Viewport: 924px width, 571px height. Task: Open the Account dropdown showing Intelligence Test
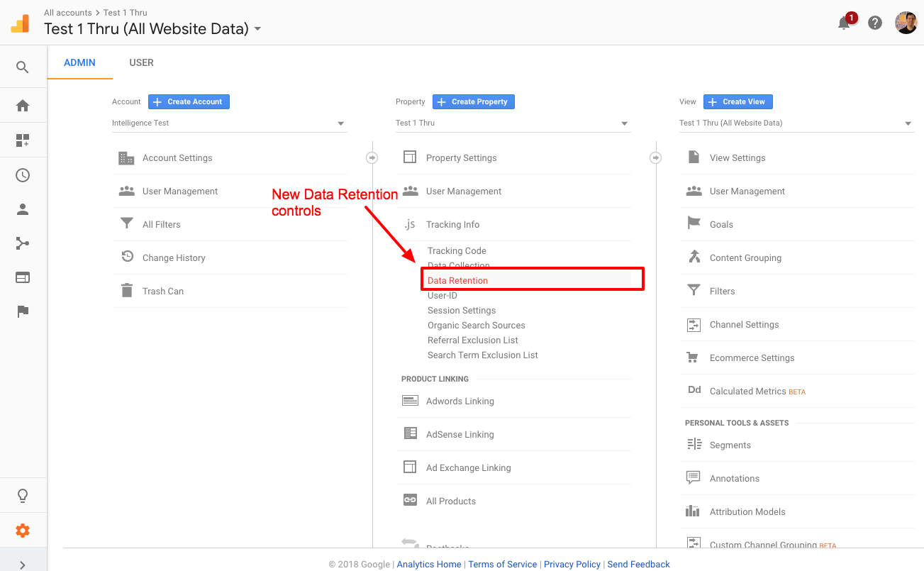229,123
